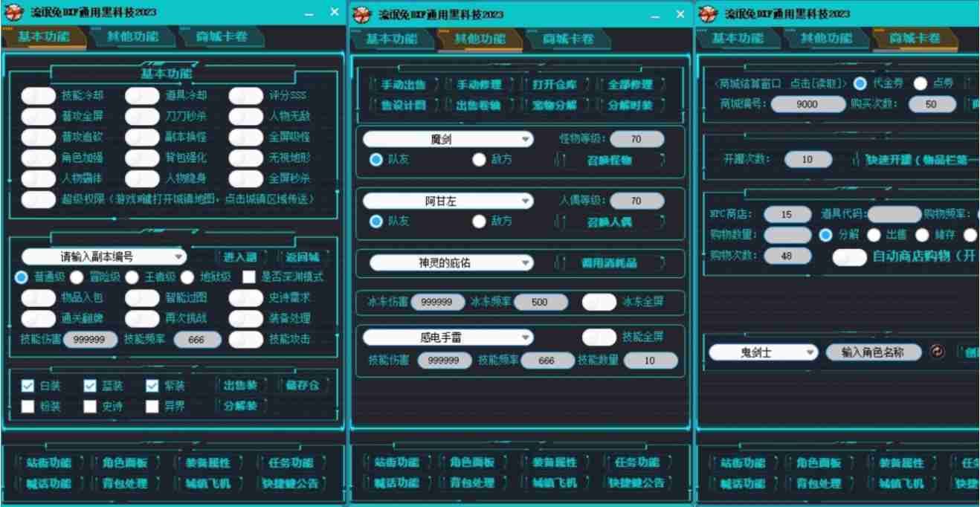Enable the 技能冷却 toggle
The image size is (980, 507).
pyautogui.click(x=38, y=96)
